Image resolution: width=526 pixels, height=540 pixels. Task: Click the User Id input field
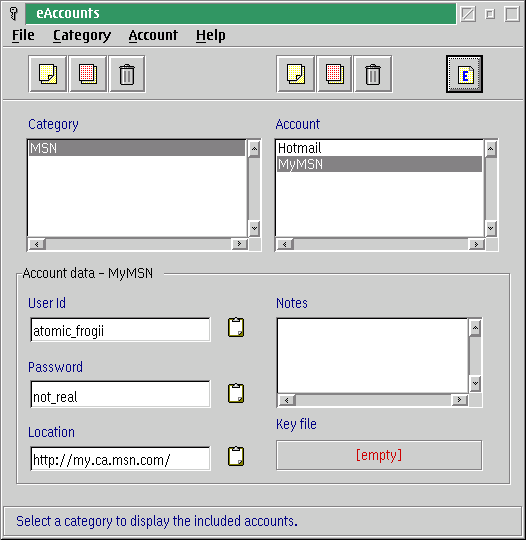pyautogui.click(x=120, y=330)
